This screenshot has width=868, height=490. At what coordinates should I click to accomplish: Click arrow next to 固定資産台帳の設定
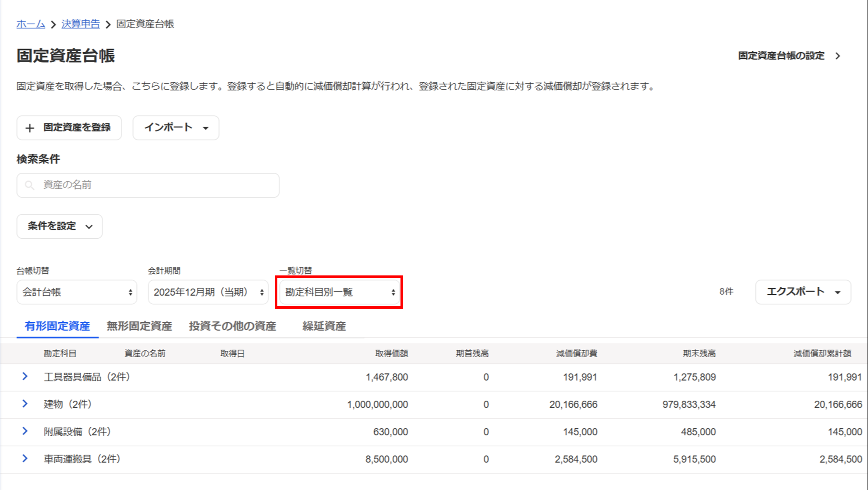click(x=838, y=56)
